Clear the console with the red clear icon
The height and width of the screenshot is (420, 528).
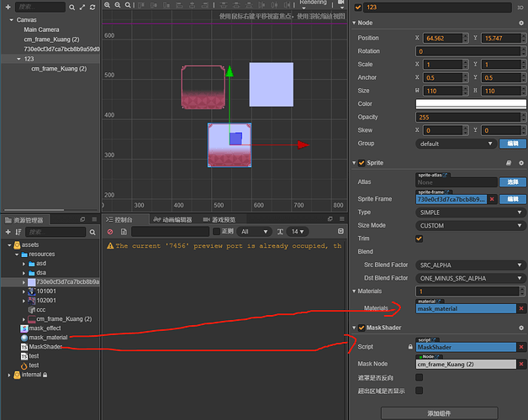point(110,232)
